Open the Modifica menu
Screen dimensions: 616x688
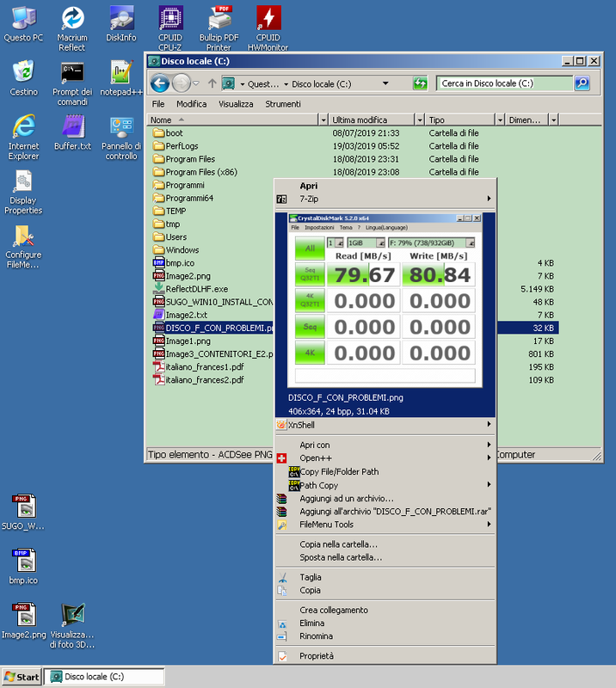(192, 104)
